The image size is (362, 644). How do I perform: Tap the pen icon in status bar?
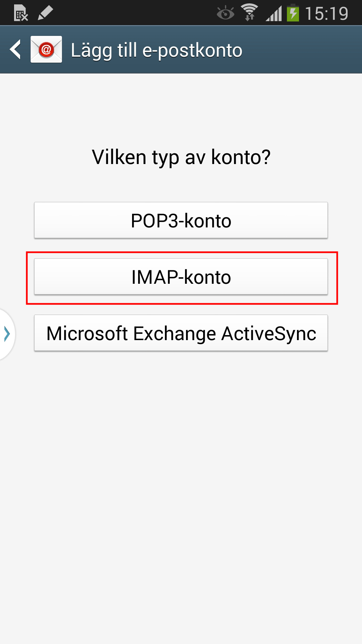tap(46, 13)
